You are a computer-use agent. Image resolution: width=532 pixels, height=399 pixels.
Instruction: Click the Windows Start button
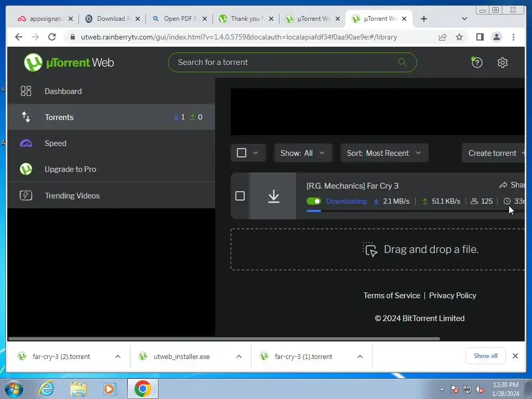(x=14, y=389)
